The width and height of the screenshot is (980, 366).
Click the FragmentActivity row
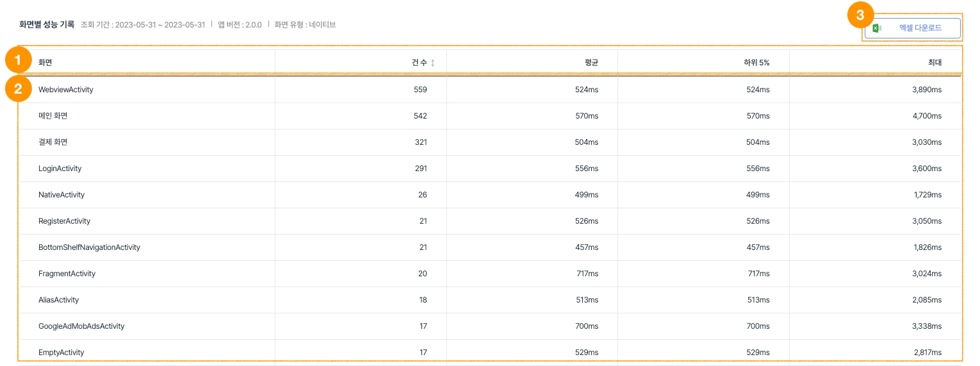pos(67,274)
